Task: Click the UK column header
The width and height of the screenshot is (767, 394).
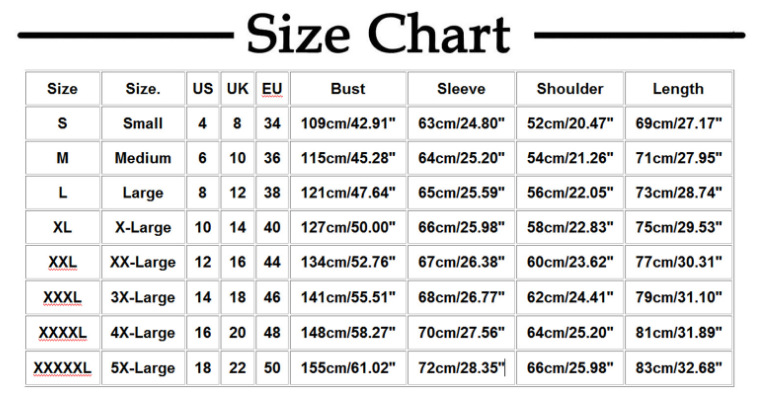Action: tap(237, 89)
